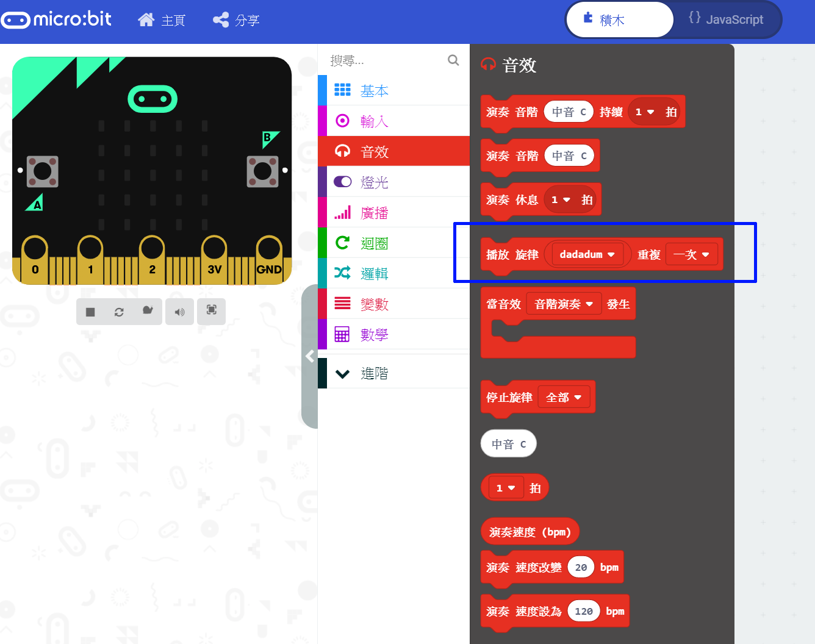Viewport: 815px width, 644px height.
Task: Open the 迴圈 (Loops) category
Action: pyautogui.click(x=375, y=242)
